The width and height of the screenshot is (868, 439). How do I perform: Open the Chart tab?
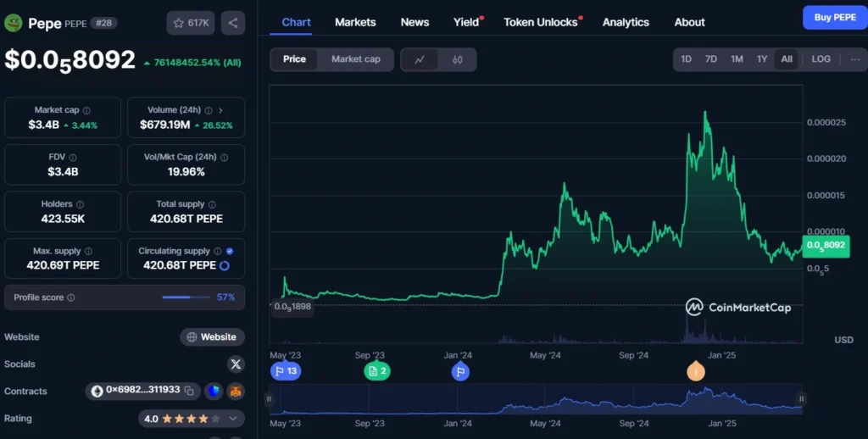pos(296,22)
